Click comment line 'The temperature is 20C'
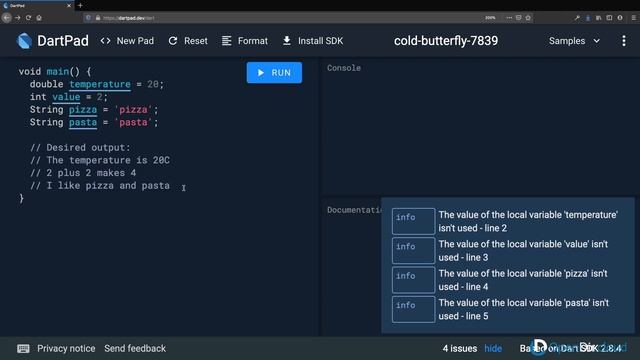This screenshot has height=360, width=640. pyautogui.click(x=100, y=160)
